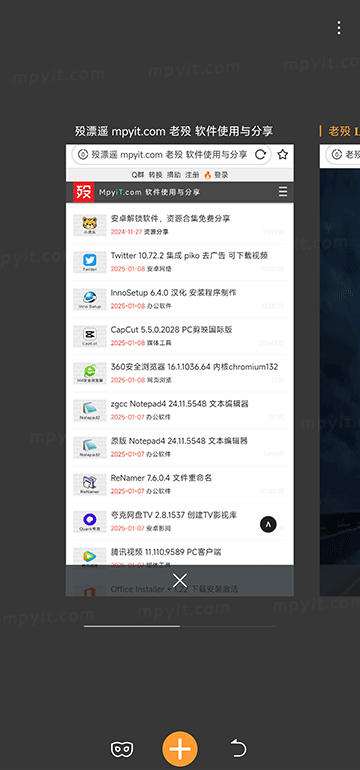Open 腾讯视频 11.110.9589 PC客户端 article

pyautogui.click(x=166, y=552)
